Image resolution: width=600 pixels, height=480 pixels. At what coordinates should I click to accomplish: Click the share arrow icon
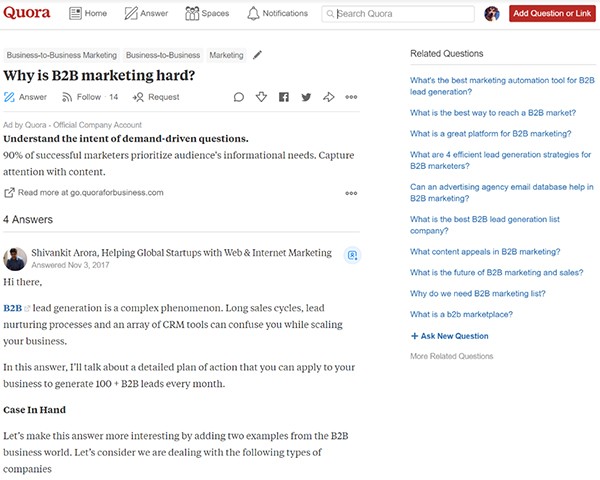(x=328, y=97)
